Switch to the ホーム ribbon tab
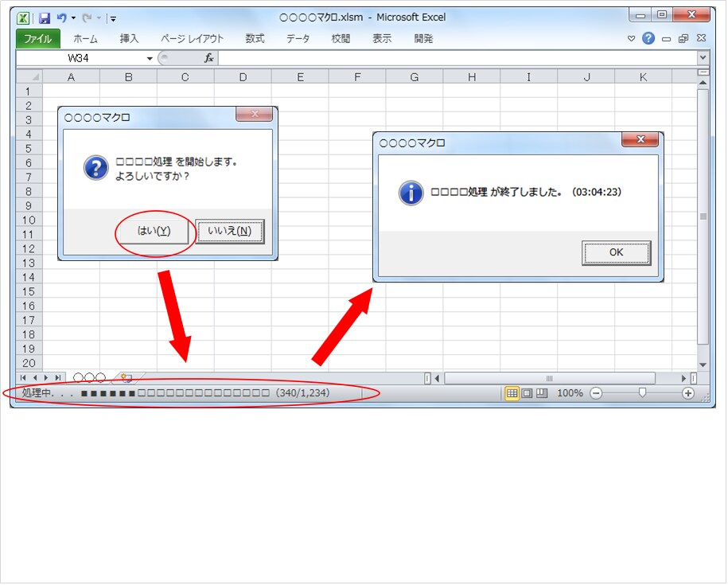The image size is (728, 585). tap(85, 38)
